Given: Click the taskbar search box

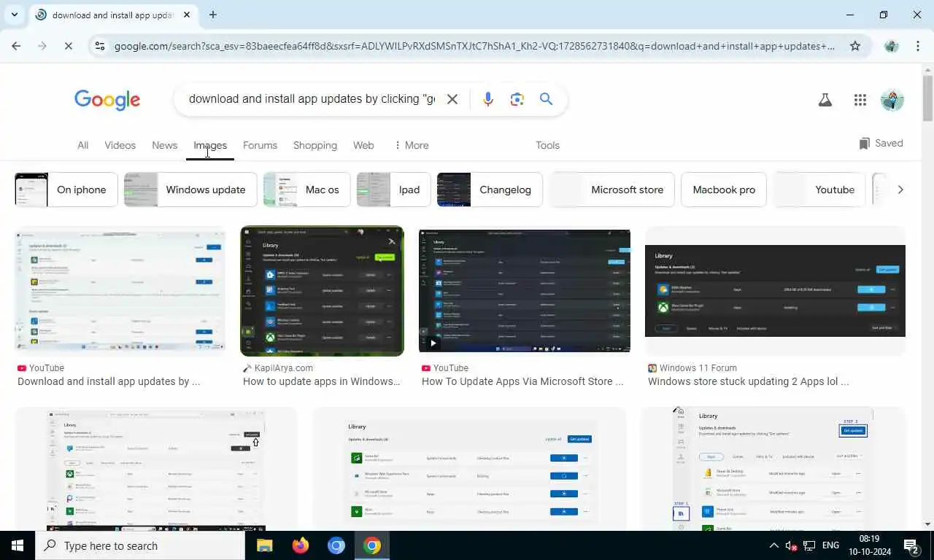Looking at the screenshot, I should (140, 545).
